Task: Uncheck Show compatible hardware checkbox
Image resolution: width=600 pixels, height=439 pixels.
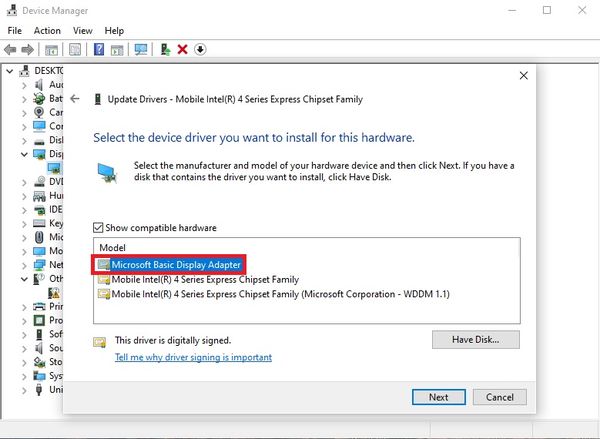Action: [98, 228]
